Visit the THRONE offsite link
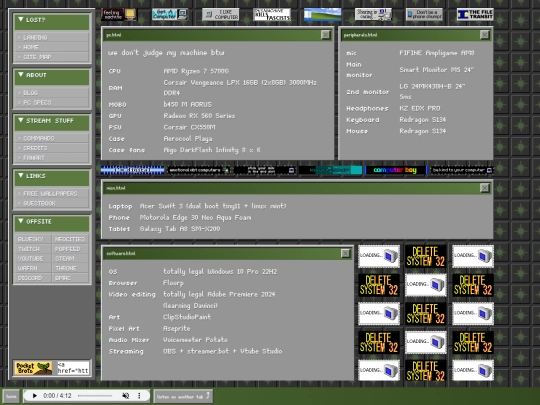Viewport: 540px width, 405px height. [70, 268]
